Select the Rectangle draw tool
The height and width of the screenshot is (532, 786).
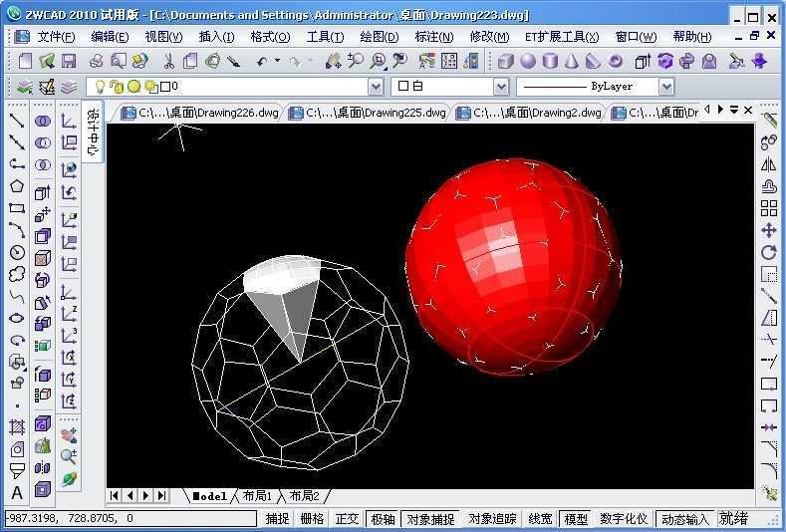pos(17,208)
